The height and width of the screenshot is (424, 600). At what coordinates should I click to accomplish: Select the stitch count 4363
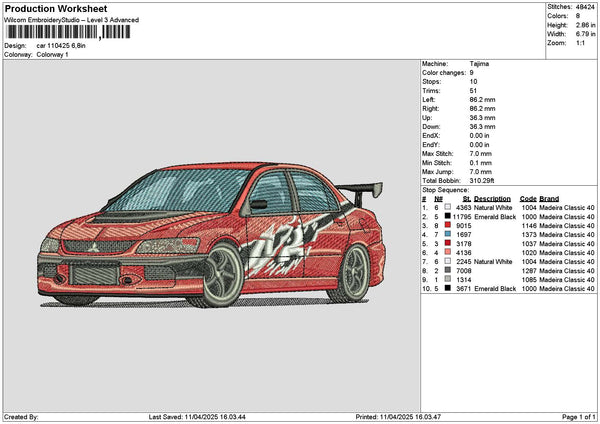(463, 207)
